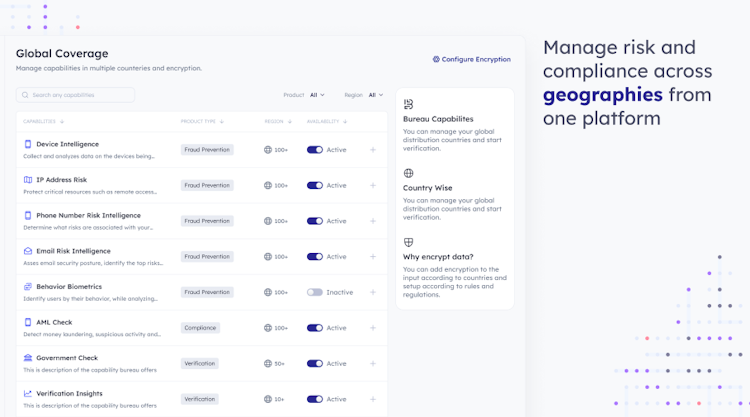The width and height of the screenshot is (750, 417).
Task: Click the Country Wise heading
Action: coord(428,188)
